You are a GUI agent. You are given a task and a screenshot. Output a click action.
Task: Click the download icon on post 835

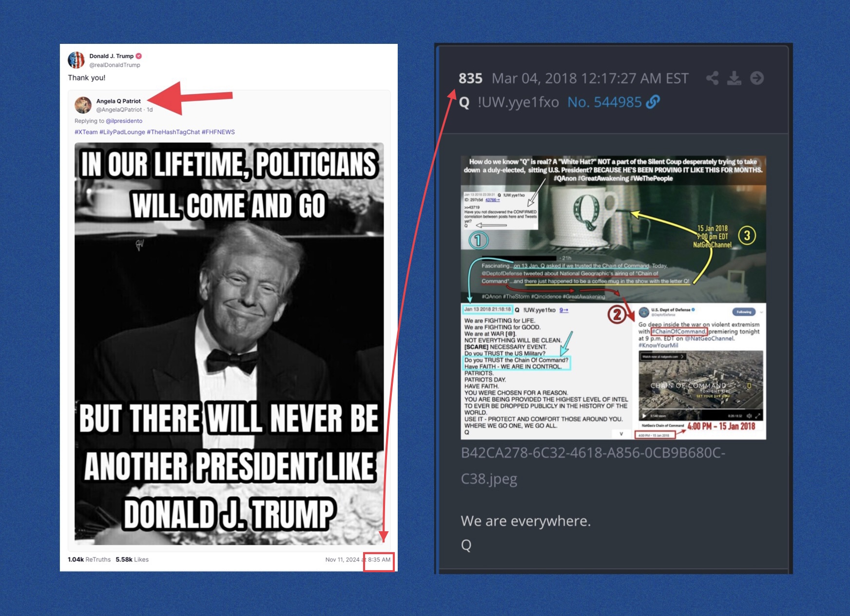click(734, 78)
